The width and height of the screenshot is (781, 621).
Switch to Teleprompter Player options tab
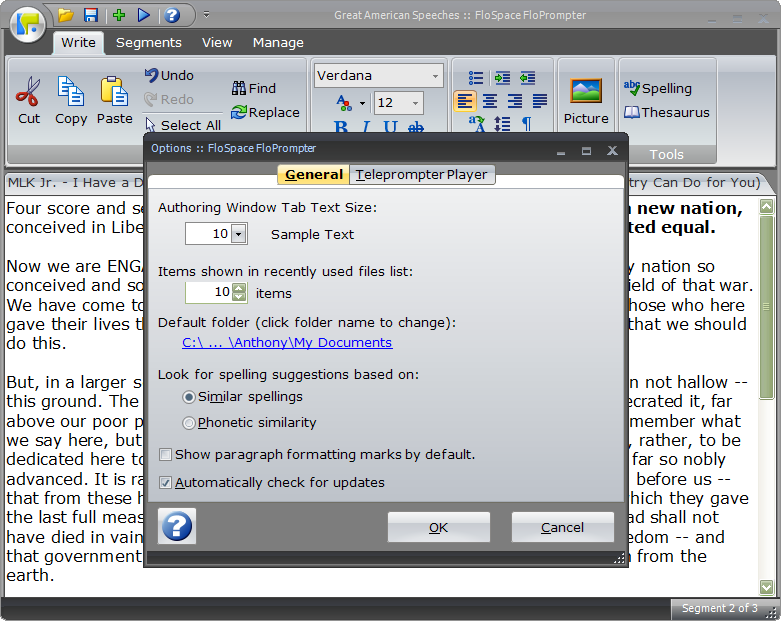421,175
